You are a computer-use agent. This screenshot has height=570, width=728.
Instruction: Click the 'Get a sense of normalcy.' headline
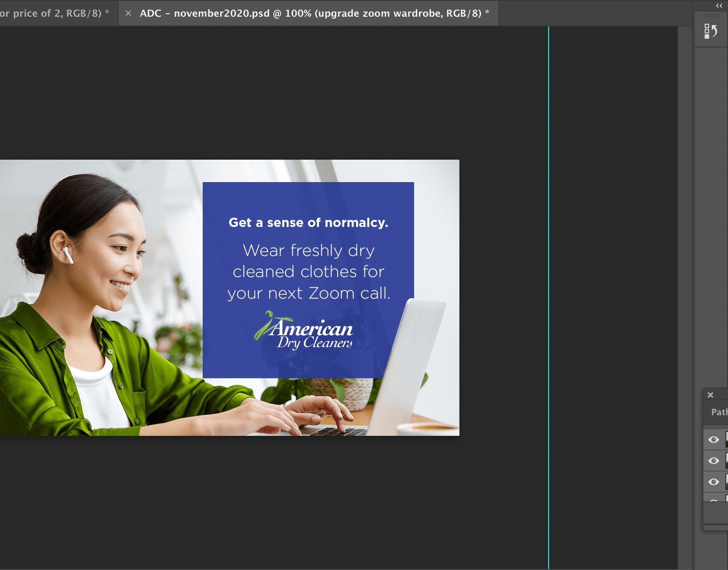pyautogui.click(x=308, y=223)
